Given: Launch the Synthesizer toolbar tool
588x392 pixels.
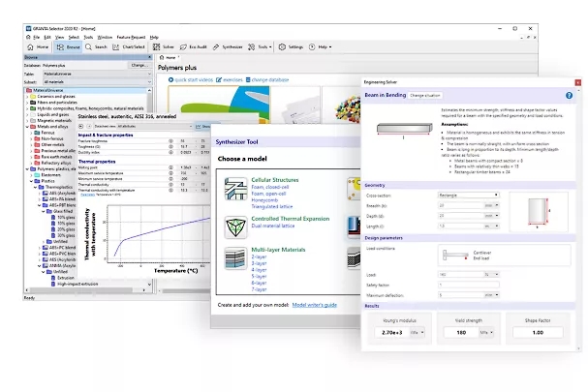Looking at the screenshot, I should [x=228, y=46].
